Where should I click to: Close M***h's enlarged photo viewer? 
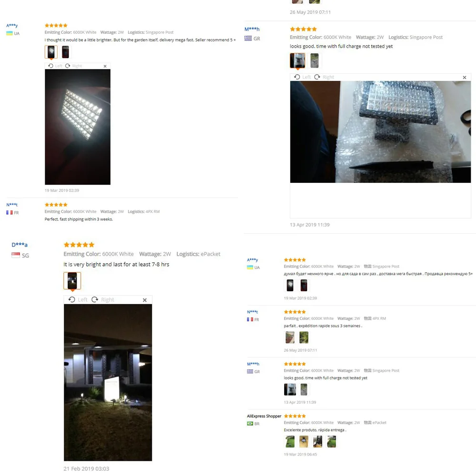(x=465, y=78)
